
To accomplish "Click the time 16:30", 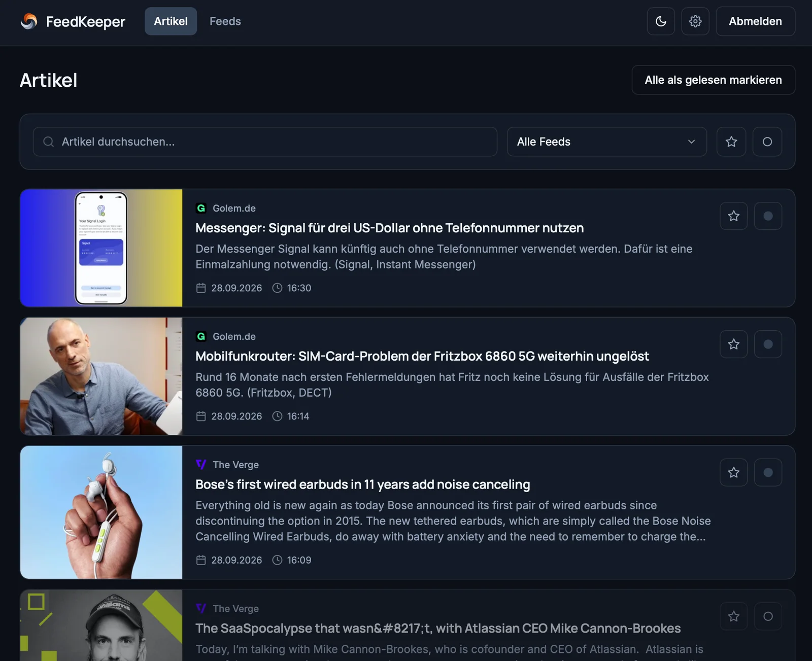I will click(299, 288).
